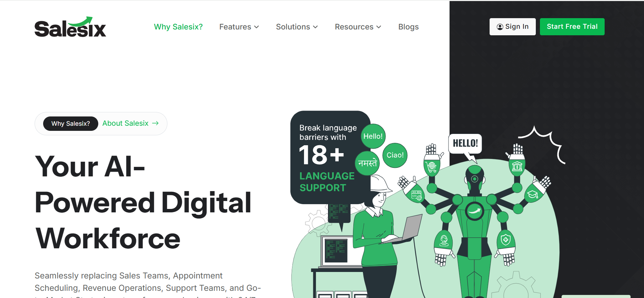Click the Salesix logo
This screenshot has width=644, height=298.
(70, 27)
